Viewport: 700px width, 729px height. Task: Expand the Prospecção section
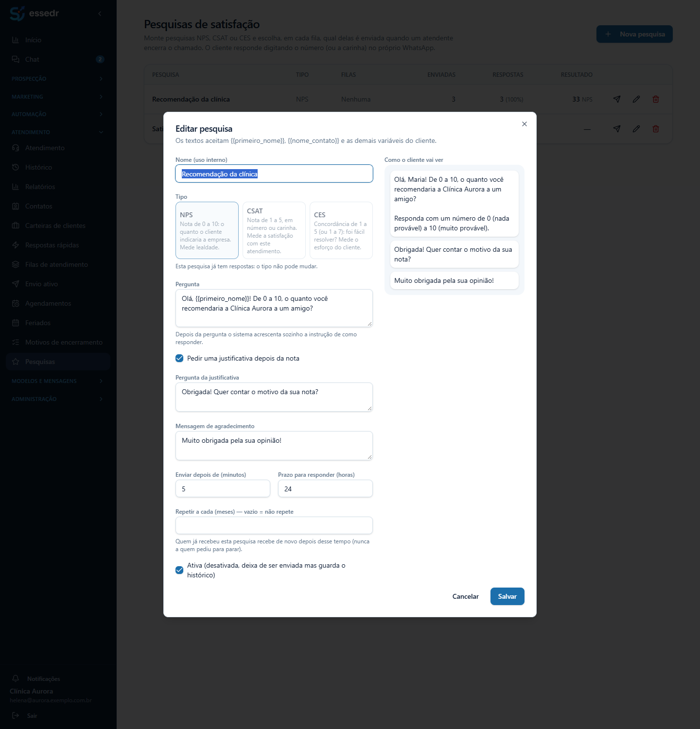point(58,79)
